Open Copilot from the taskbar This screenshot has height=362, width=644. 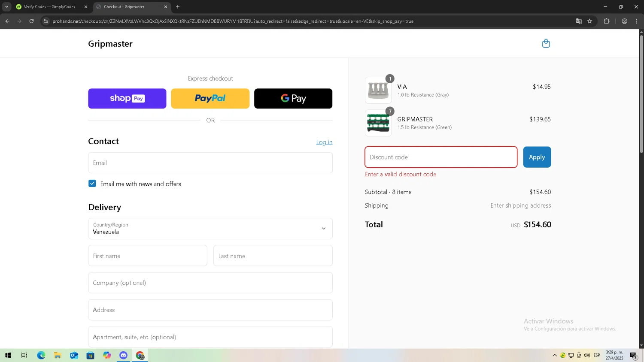click(x=107, y=355)
